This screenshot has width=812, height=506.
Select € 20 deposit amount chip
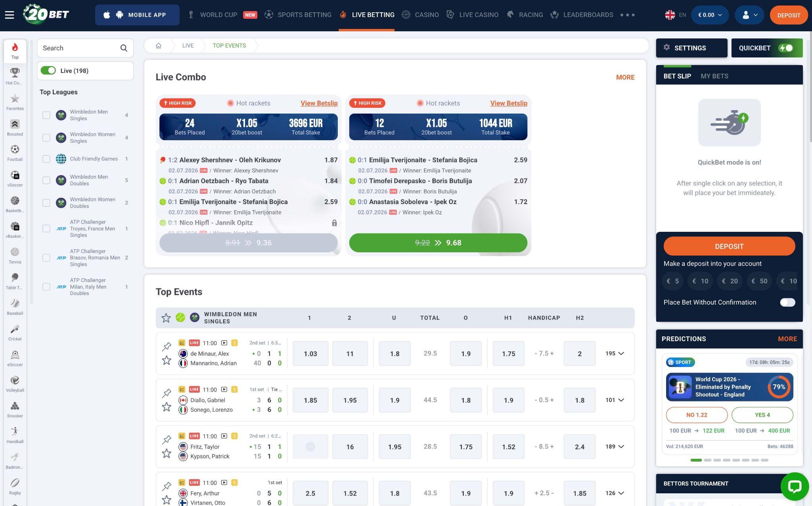[730, 281]
